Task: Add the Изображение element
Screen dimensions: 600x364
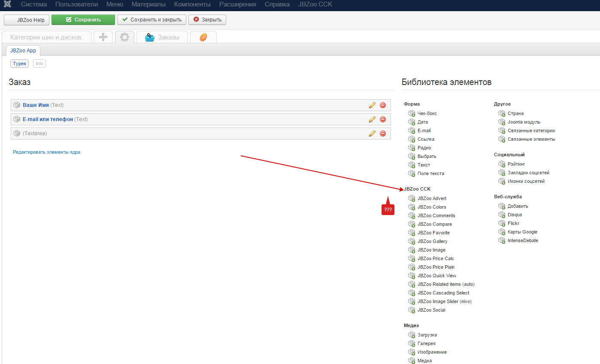Action: pos(432,352)
